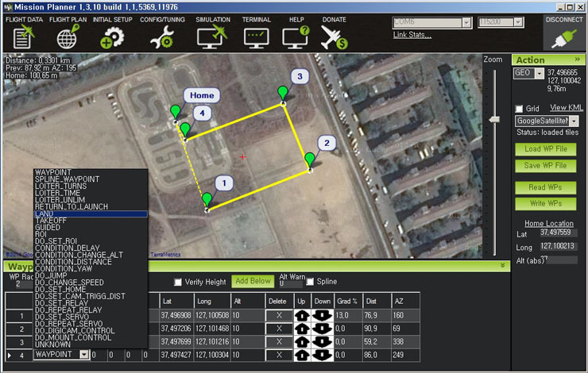The width and height of the screenshot is (588, 373).
Task: Click the Disconnect plug icon
Action: [564, 40]
